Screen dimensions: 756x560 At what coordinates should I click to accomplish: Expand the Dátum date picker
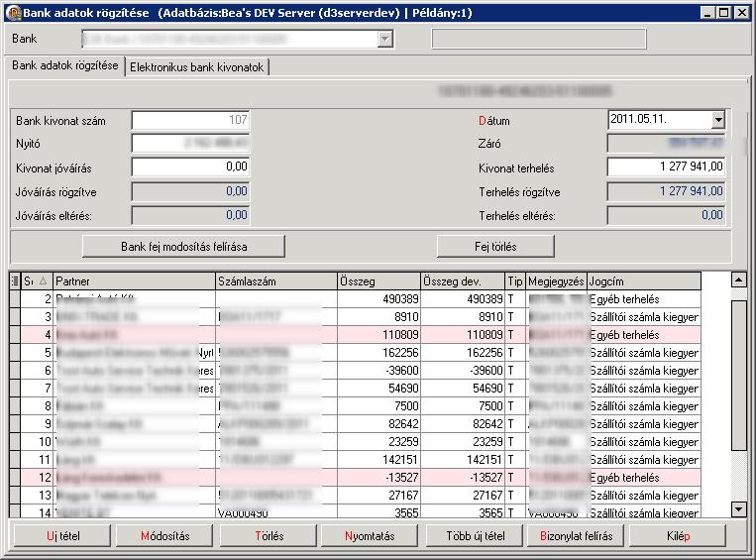point(718,119)
